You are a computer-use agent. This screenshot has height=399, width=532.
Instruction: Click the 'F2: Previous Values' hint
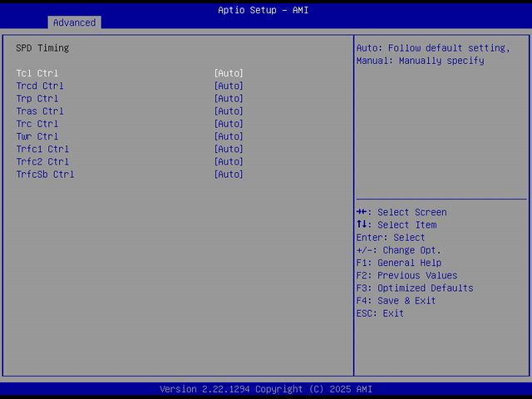click(x=406, y=275)
